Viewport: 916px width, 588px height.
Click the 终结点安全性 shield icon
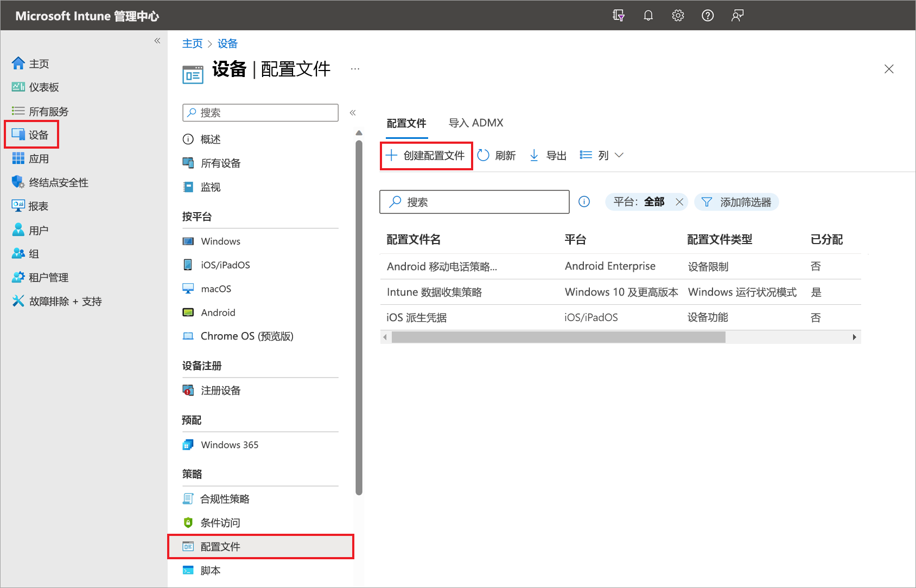(18, 182)
